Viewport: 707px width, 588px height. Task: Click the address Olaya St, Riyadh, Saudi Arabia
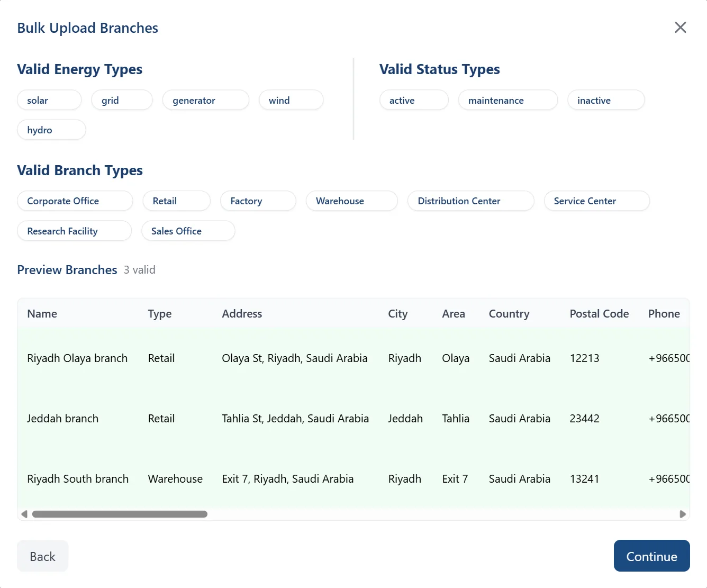tap(294, 358)
